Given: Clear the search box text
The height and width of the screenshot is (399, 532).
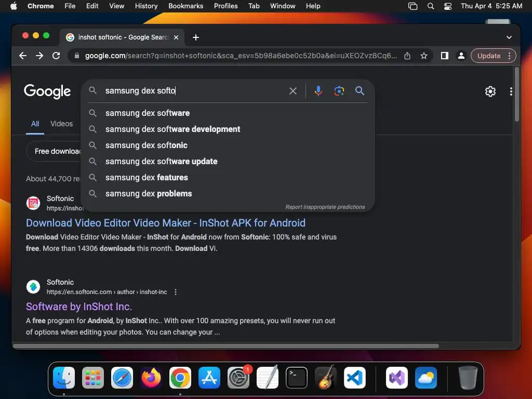Looking at the screenshot, I should pos(293,91).
